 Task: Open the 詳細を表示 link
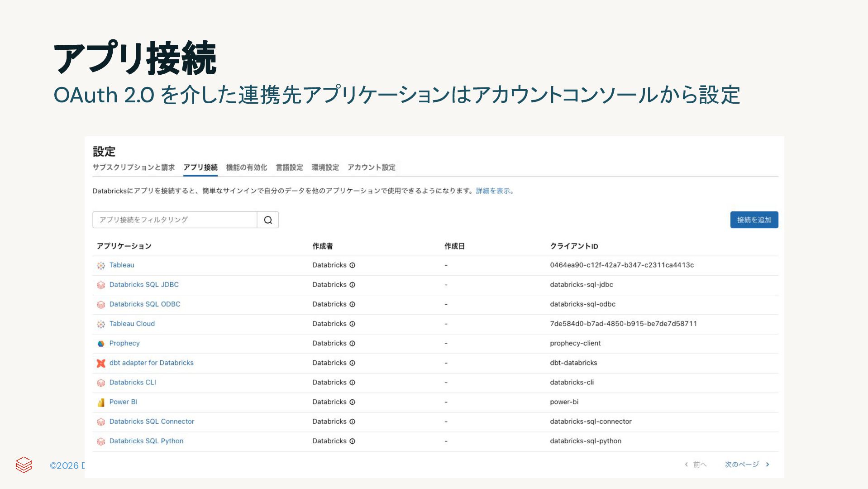(495, 191)
